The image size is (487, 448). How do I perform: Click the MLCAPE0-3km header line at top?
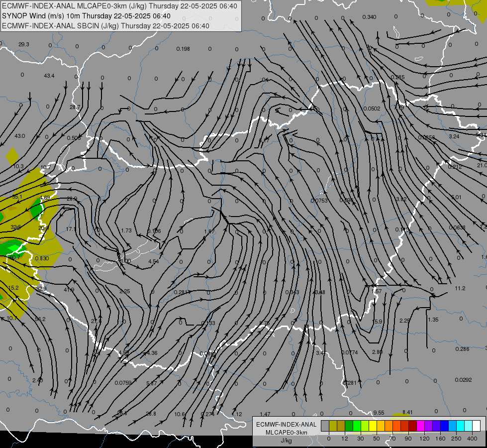point(119,6)
